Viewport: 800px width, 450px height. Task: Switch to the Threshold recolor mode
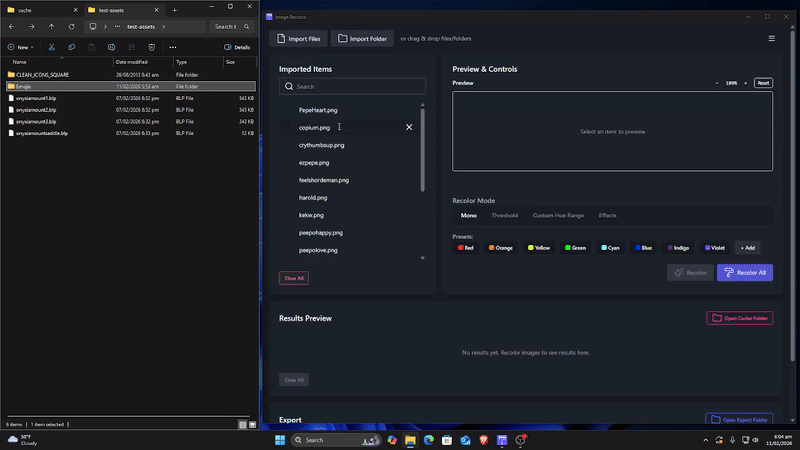pos(504,215)
